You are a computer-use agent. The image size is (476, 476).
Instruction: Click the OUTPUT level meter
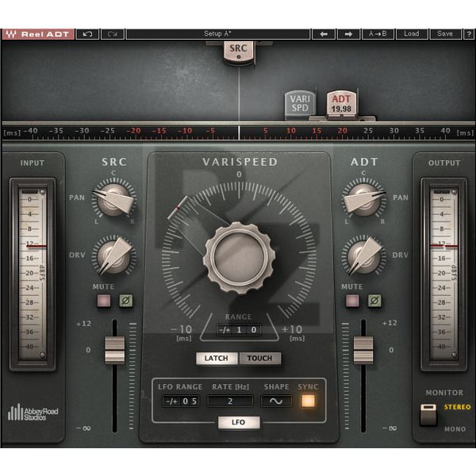pos(443,274)
